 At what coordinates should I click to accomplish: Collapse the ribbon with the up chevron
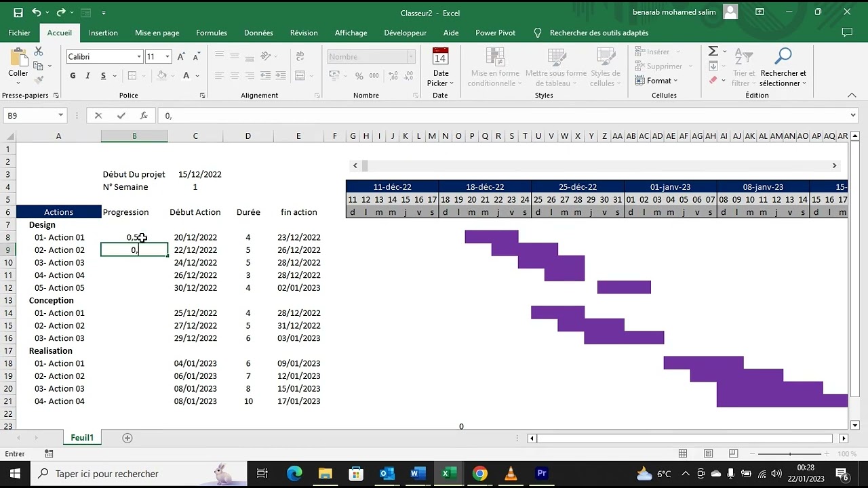(x=852, y=96)
